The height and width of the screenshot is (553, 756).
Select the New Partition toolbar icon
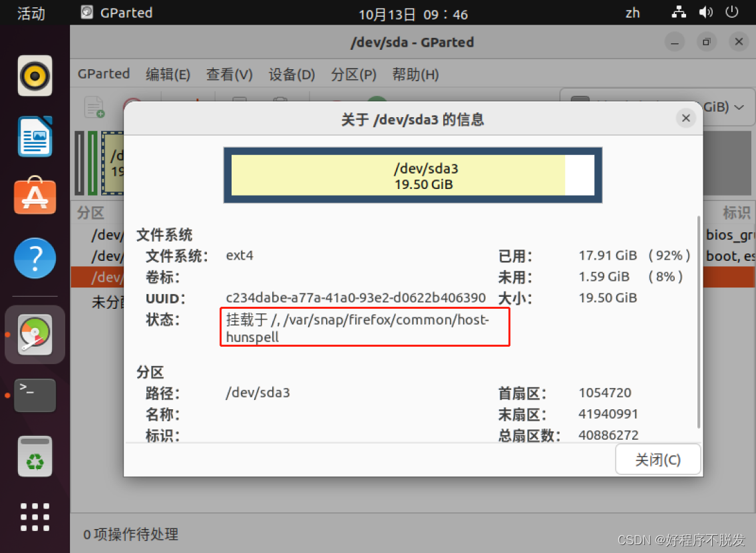94,107
